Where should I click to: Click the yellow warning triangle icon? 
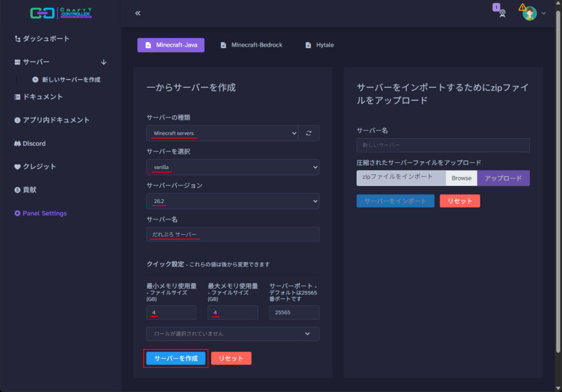coord(522,7)
